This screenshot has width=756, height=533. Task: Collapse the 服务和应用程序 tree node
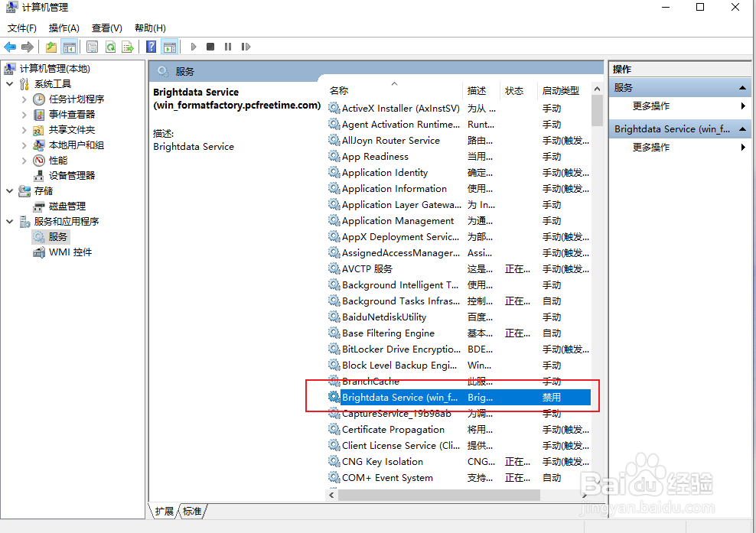10,222
